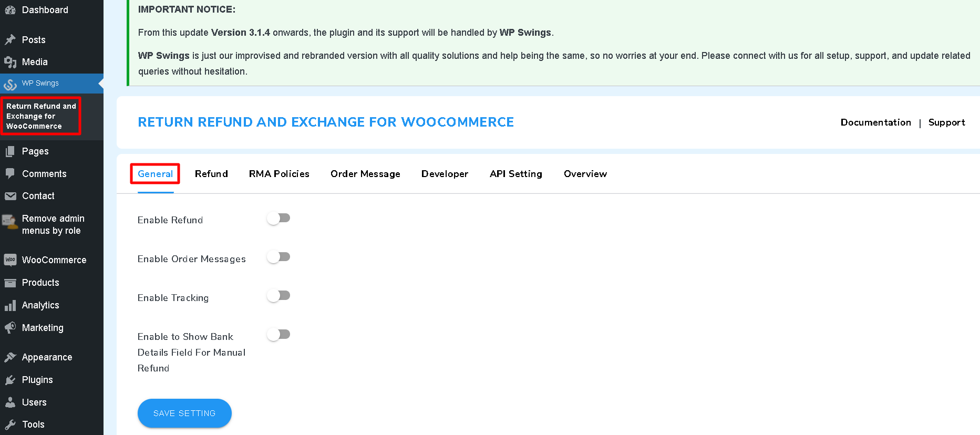This screenshot has width=980, height=435.
Task: Click the Save Setting button
Action: pos(184,413)
